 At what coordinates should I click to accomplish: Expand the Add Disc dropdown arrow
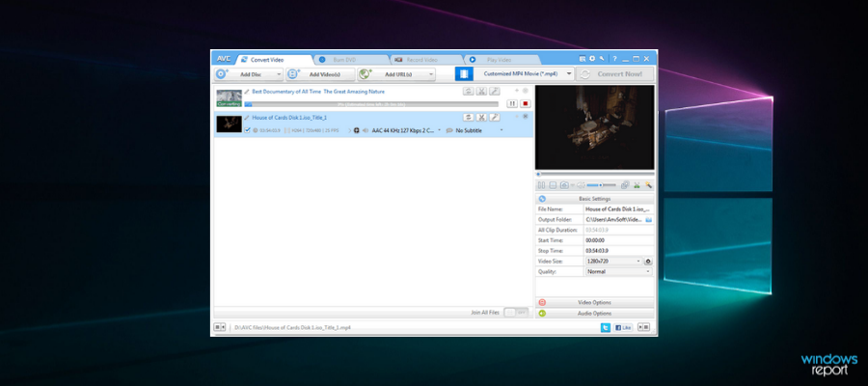tap(279, 74)
